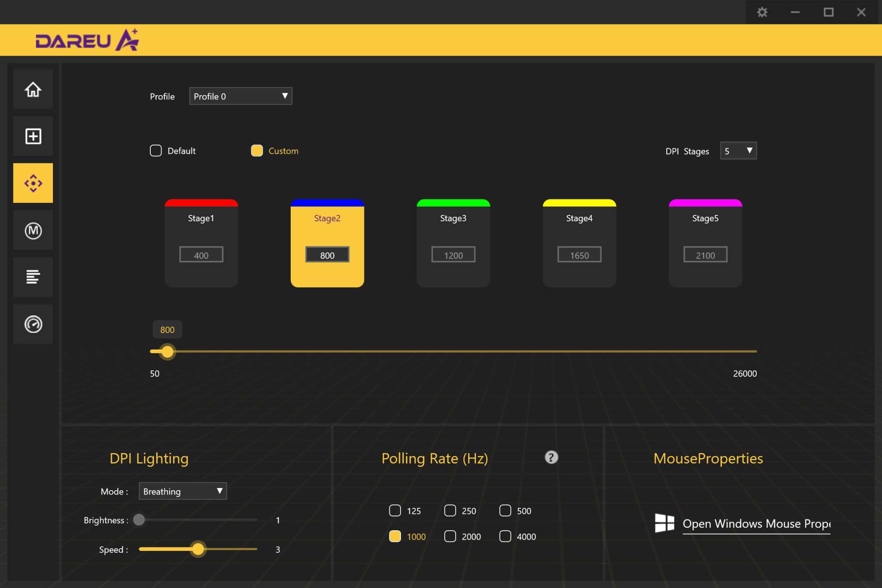Open Windows Mouse Properties link
Screen dimensions: 882x588
tap(756, 523)
